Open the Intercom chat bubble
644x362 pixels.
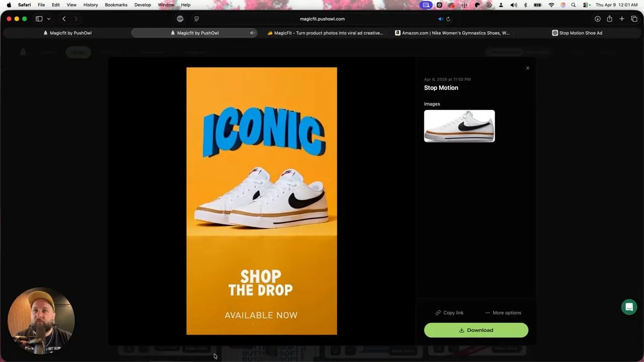[629, 307]
